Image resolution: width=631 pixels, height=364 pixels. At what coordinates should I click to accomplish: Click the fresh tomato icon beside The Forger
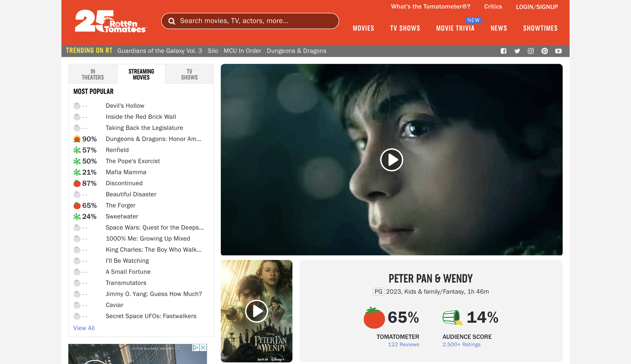coord(77,205)
